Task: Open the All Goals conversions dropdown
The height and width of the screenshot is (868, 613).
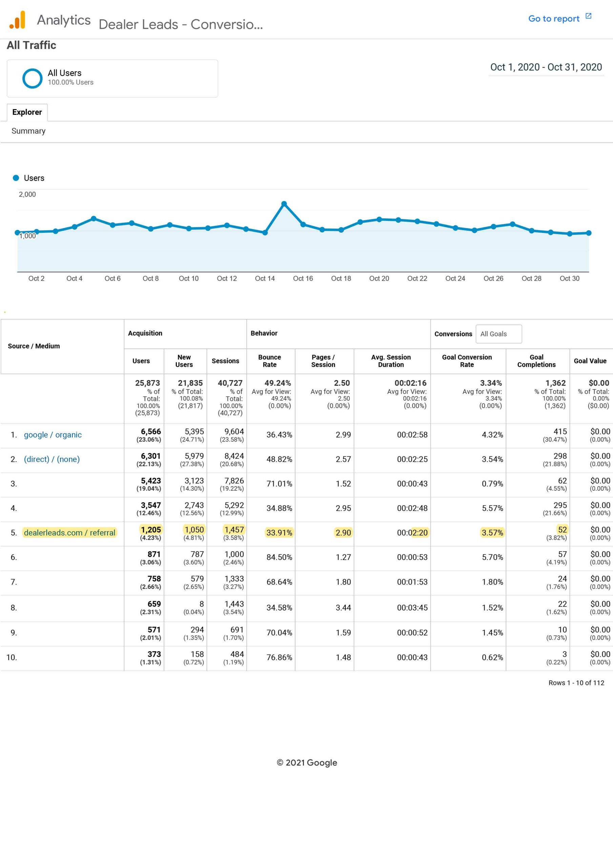Action: pyautogui.click(x=498, y=334)
